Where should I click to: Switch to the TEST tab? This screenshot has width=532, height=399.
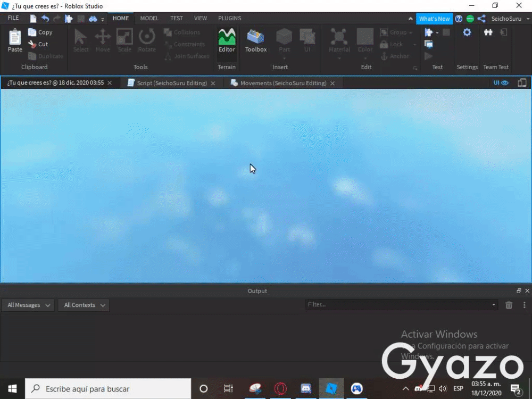pos(177,18)
